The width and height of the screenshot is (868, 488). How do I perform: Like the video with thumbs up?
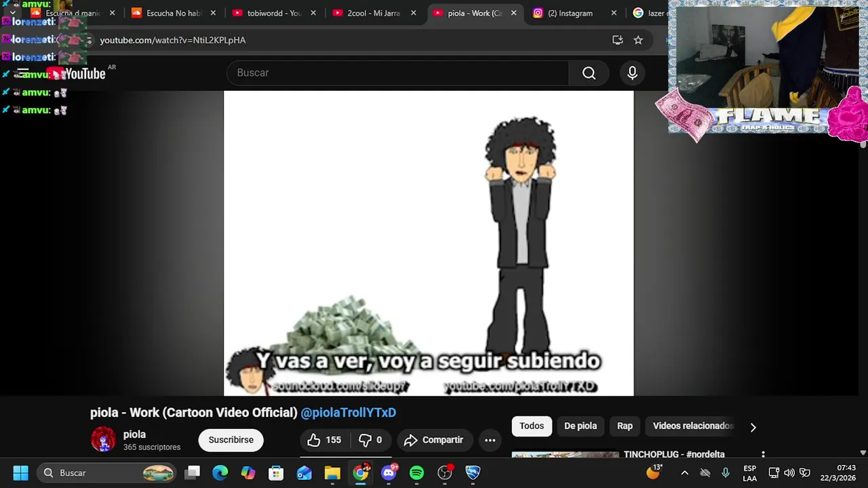(324, 440)
